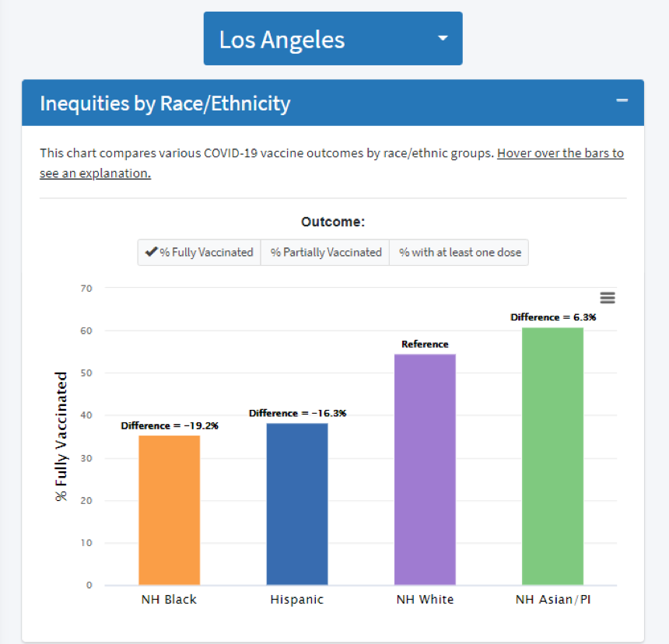Screen dimensions: 669x644
Task: Collapse the Inequities by Race/Ethnicity panel
Action: pyautogui.click(x=622, y=100)
